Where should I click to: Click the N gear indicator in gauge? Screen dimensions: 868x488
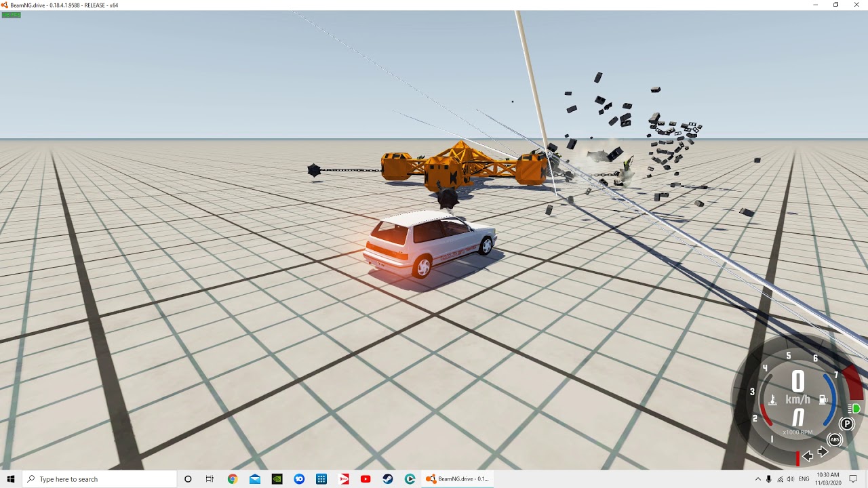pos(798,418)
